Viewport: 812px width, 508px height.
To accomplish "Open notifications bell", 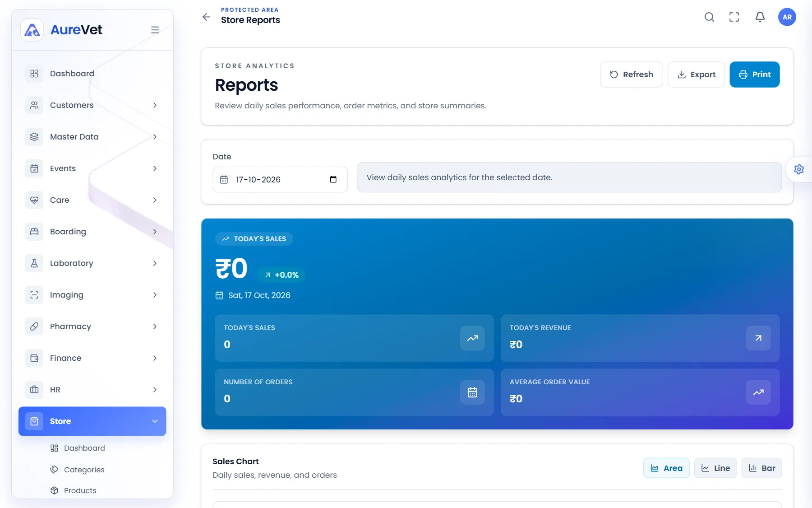I will coord(760,17).
